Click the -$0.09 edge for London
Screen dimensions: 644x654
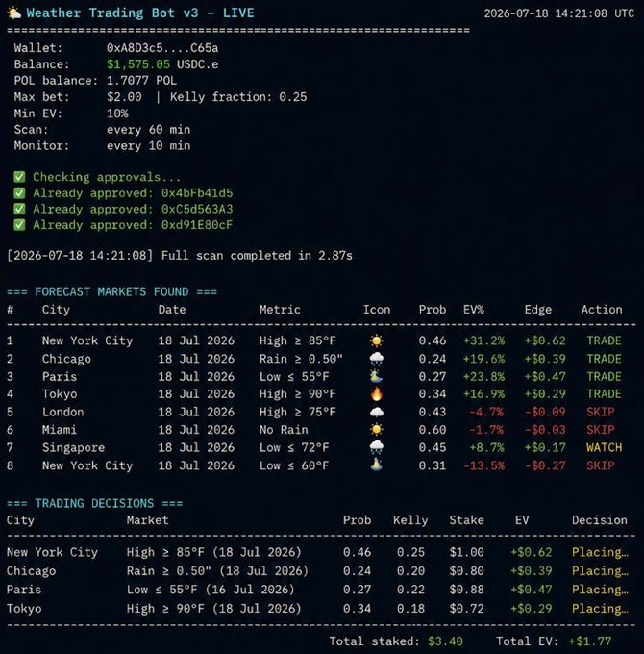545,412
